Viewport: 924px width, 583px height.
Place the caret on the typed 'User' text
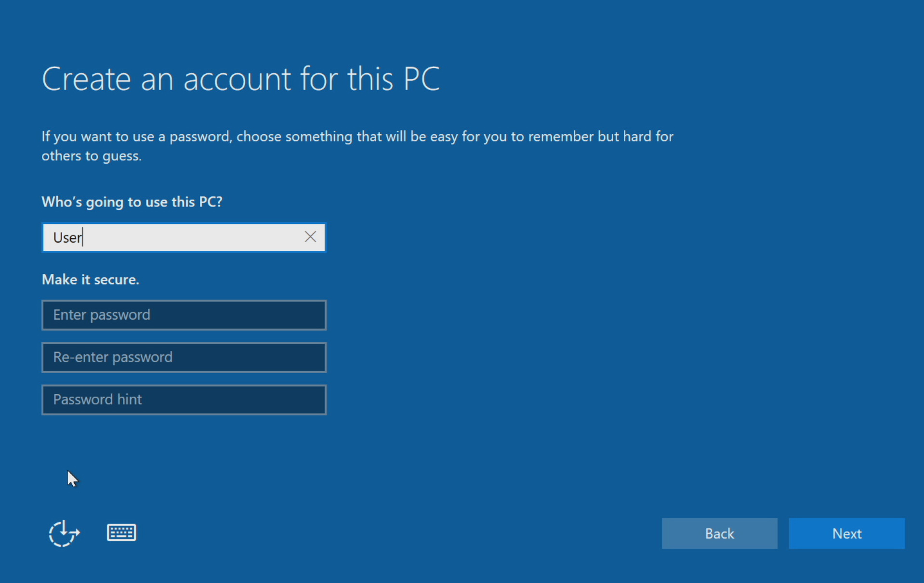(x=67, y=238)
